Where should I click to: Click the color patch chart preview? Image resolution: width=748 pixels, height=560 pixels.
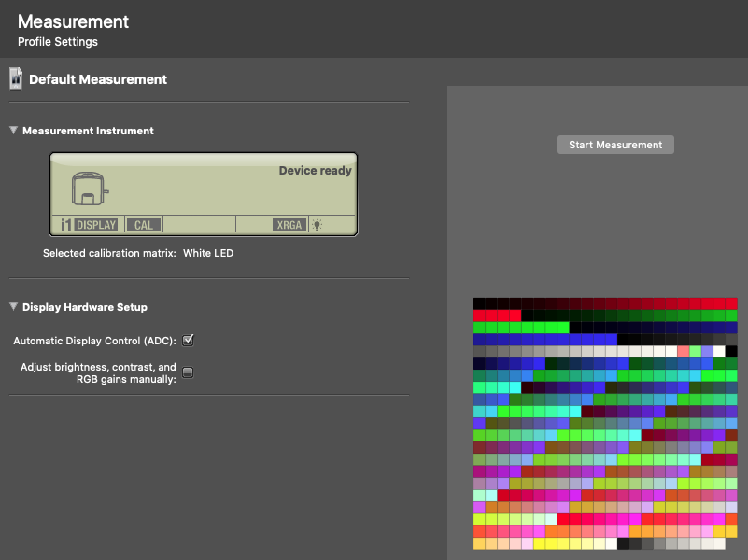point(605,424)
